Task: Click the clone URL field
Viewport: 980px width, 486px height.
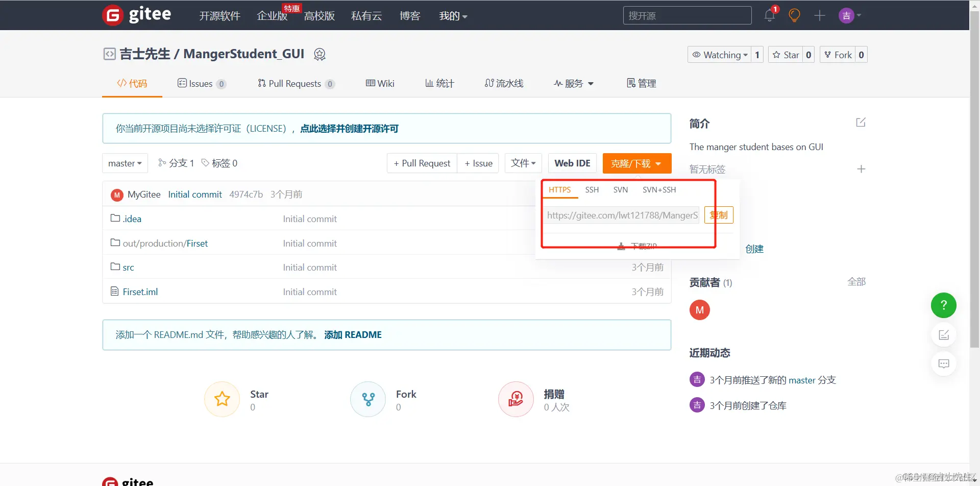Action: [621, 215]
